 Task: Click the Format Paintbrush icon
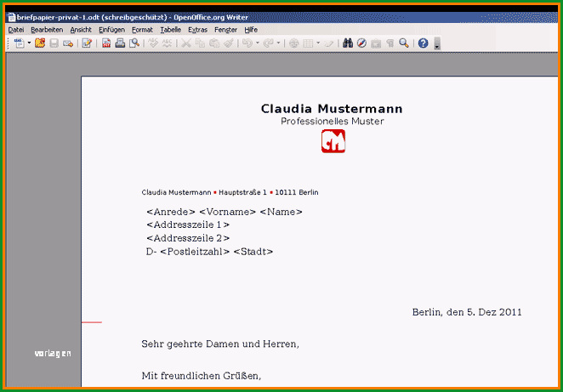tap(228, 43)
